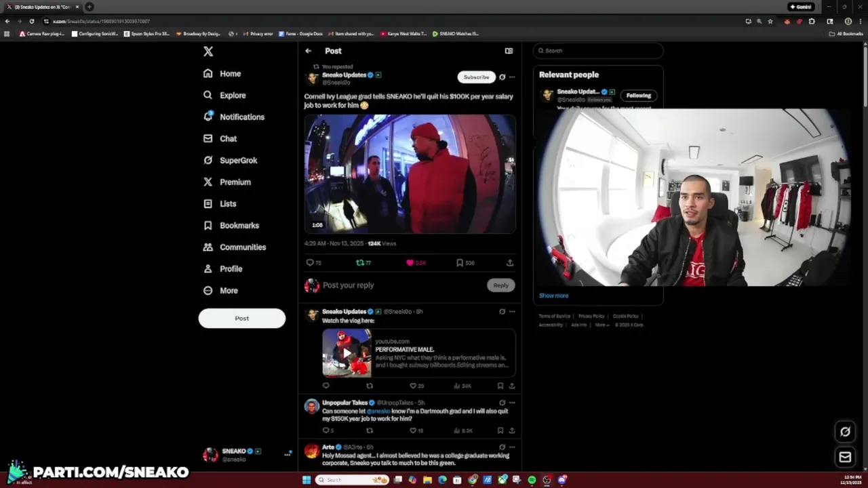Open more options on the Unpopular Takes post
The image size is (868, 488).
tap(512, 403)
